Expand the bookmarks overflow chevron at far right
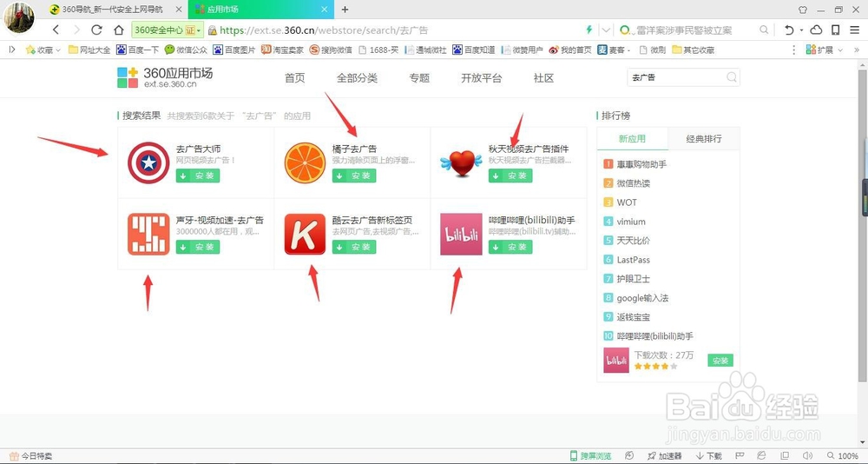The width and height of the screenshot is (868, 464). pos(857,50)
